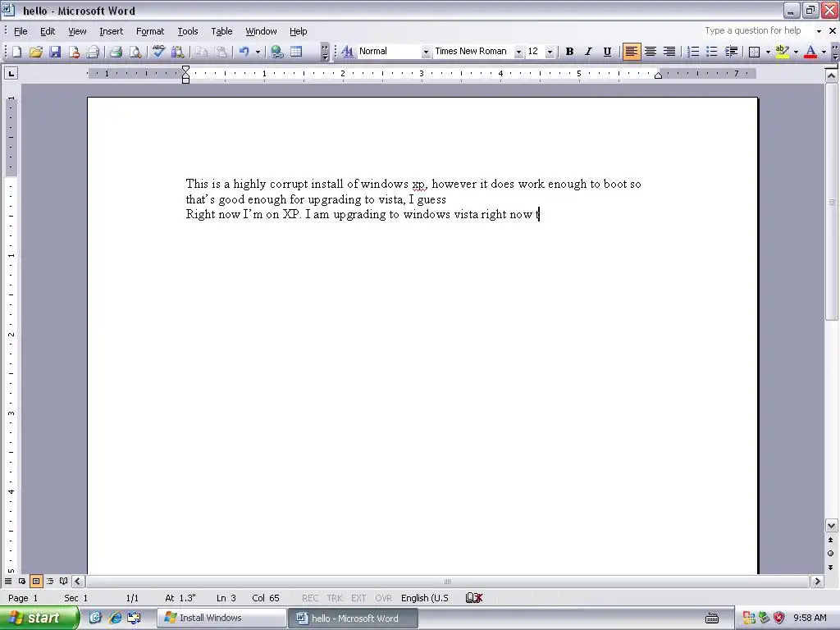Create a new blank document
This screenshot has width=840, height=630.
pos(16,52)
